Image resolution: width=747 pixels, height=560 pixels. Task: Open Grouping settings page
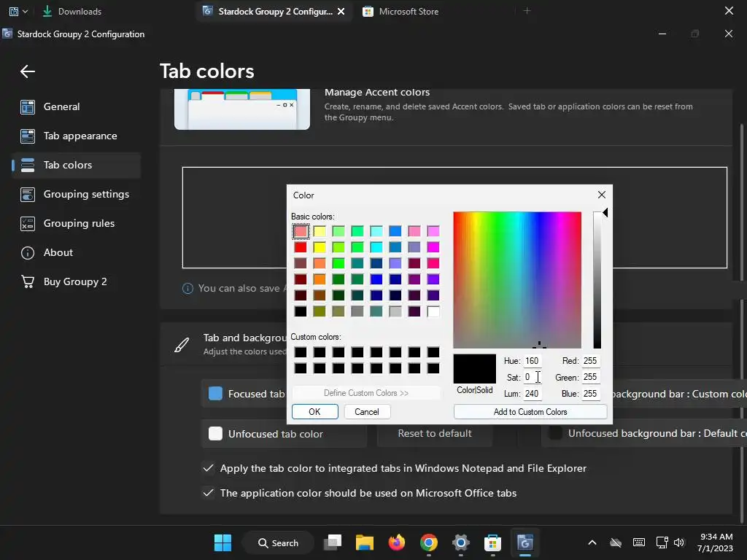pyautogui.click(x=76, y=194)
